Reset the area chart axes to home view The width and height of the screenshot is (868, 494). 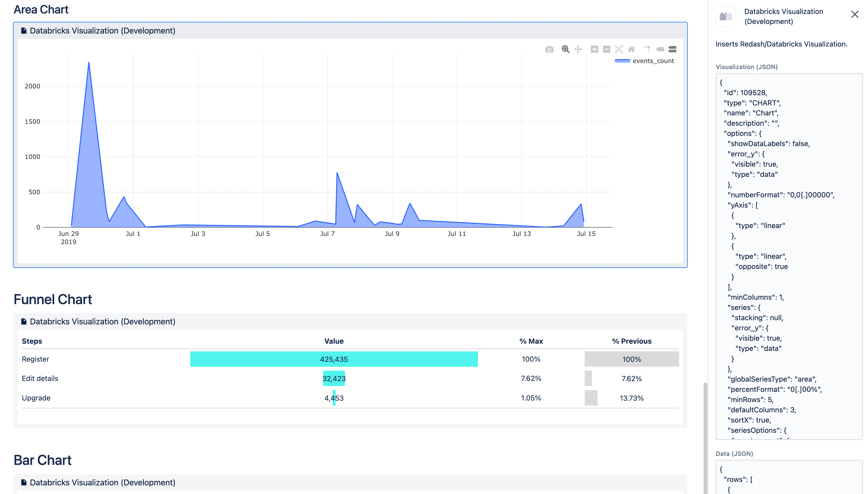(x=631, y=49)
